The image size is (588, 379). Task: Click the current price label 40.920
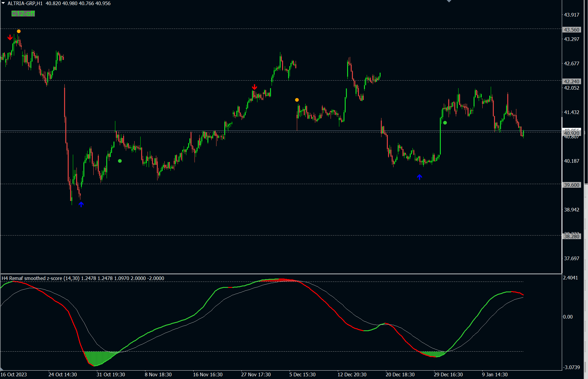[571, 133]
